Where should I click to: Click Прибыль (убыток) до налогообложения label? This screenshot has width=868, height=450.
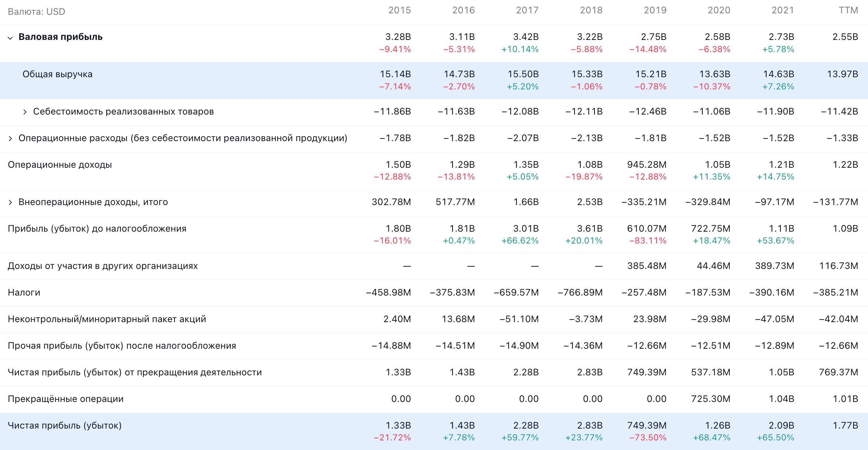tap(97, 229)
